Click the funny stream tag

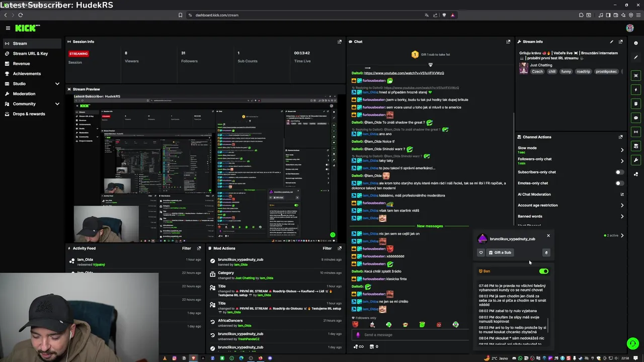point(566,71)
